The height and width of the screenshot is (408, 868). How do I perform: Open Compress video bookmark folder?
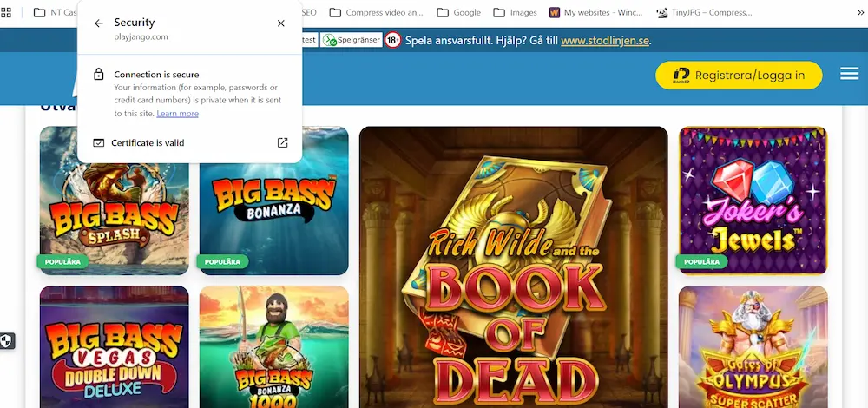[376, 12]
